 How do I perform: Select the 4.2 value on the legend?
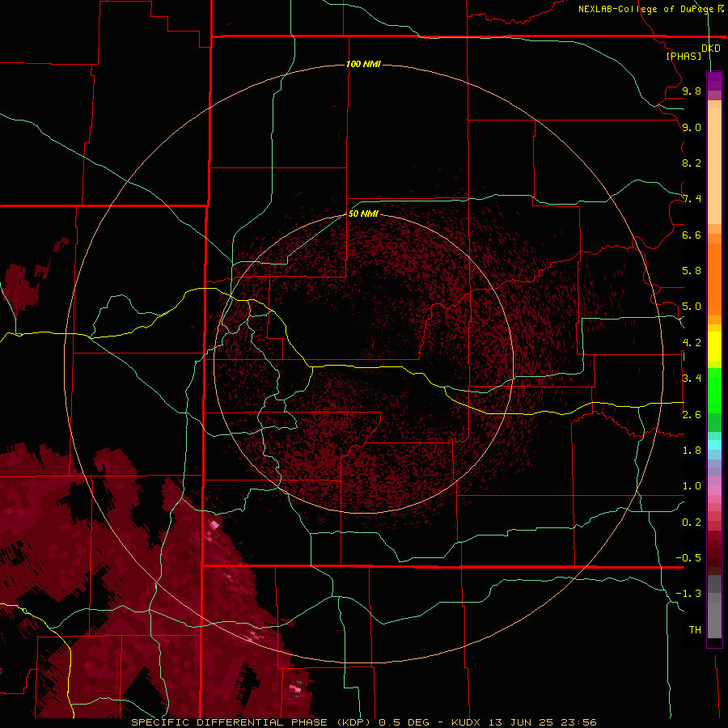point(692,343)
